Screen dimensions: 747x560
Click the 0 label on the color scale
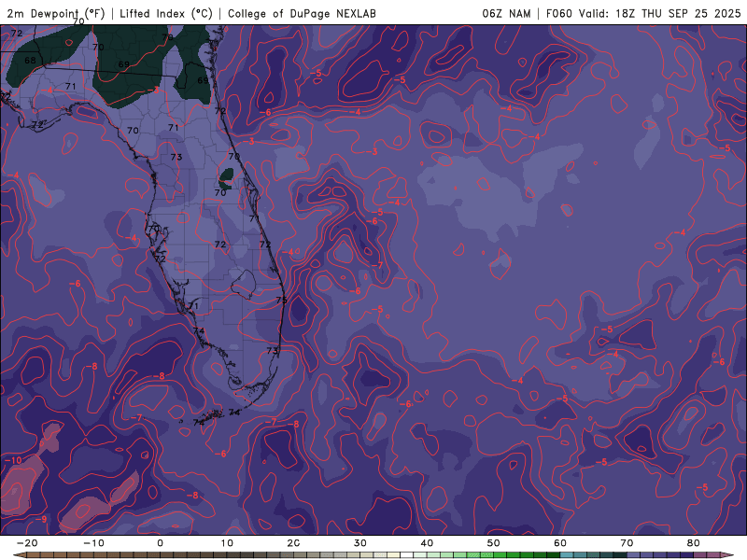click(160, 543)
